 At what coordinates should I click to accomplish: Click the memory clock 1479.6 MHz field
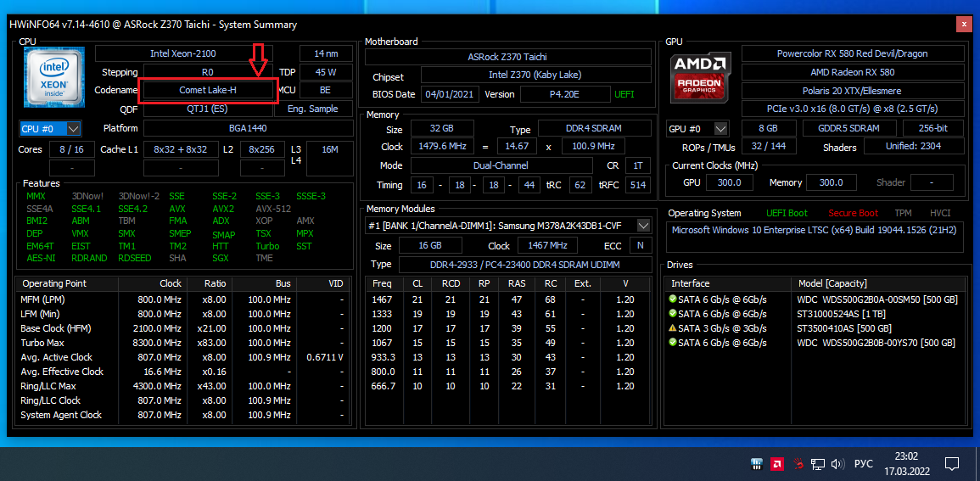[442, 147]
